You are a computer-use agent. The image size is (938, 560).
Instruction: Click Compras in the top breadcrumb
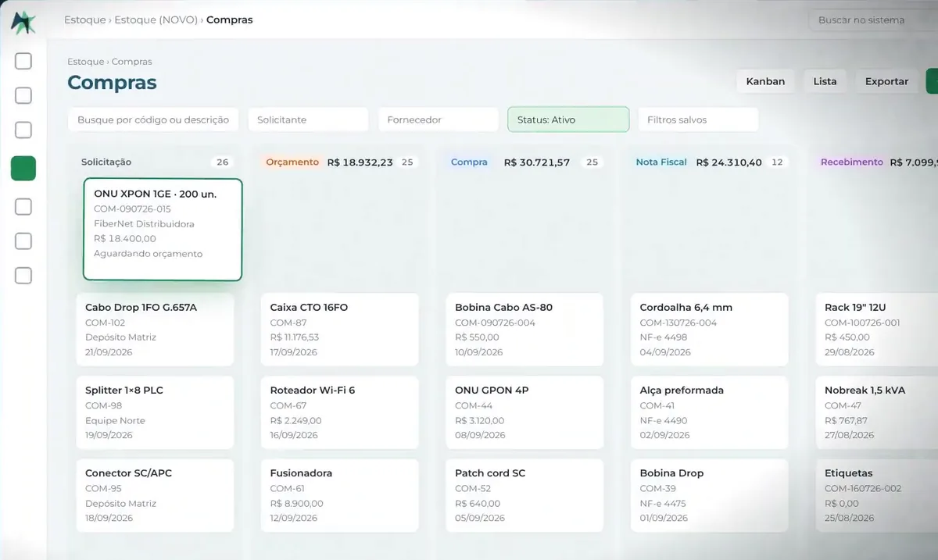(230, 20)
